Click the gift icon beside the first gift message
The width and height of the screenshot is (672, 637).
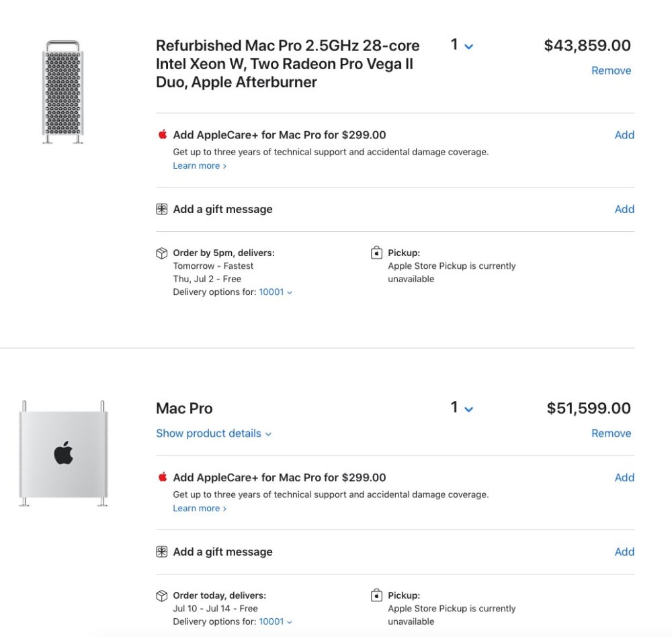161,209
